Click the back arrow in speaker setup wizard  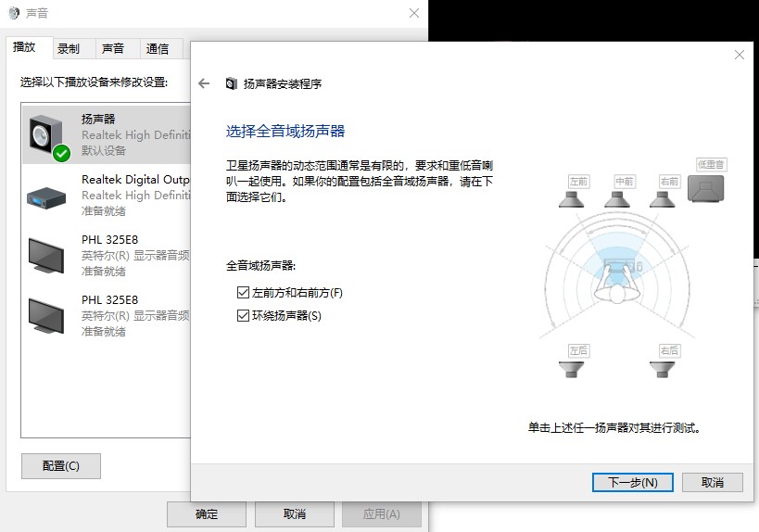205,83
